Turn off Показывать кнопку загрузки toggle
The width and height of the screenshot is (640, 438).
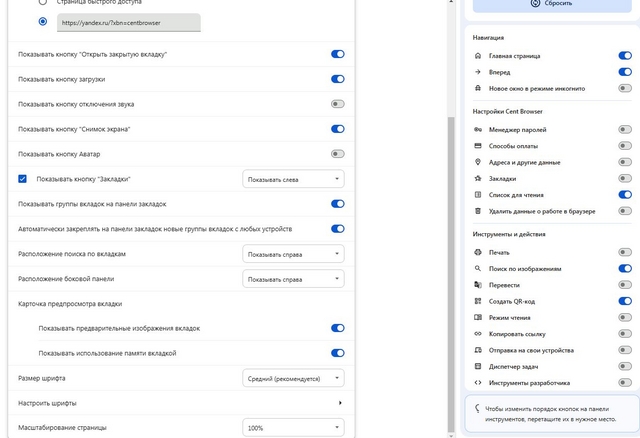coord(337,79)
